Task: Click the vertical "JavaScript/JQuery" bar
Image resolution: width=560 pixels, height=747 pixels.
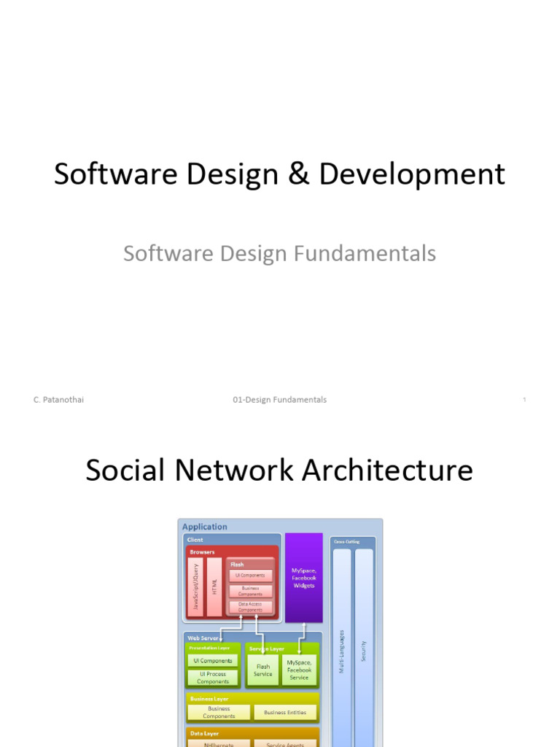Action: coord(195,587)
